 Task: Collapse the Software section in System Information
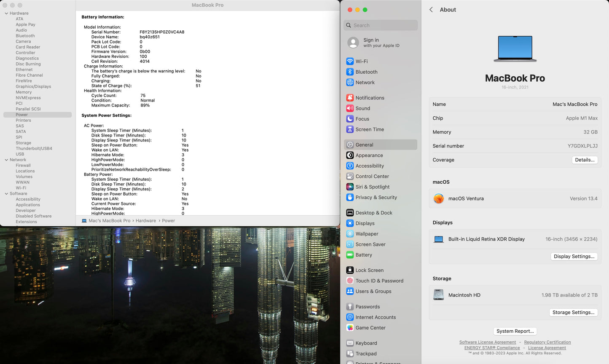[x=6, y=193]
